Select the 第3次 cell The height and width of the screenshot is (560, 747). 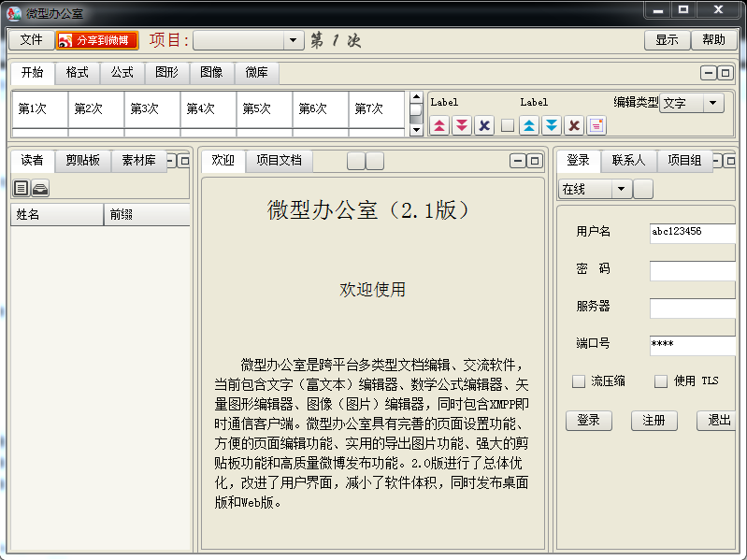coord(152,109)
